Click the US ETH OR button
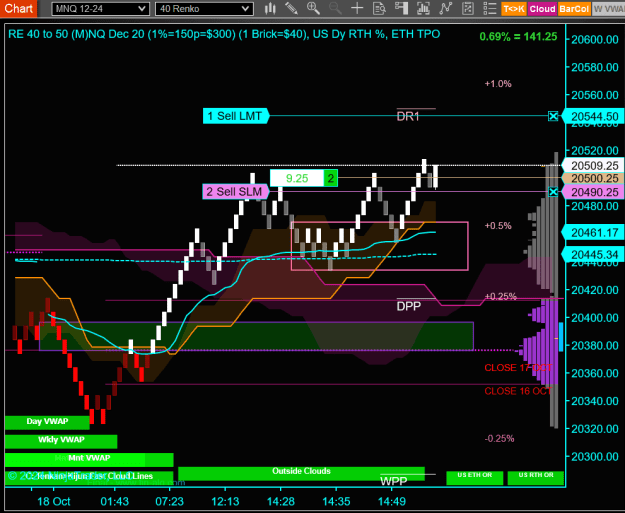 click(x=474, y=478)
